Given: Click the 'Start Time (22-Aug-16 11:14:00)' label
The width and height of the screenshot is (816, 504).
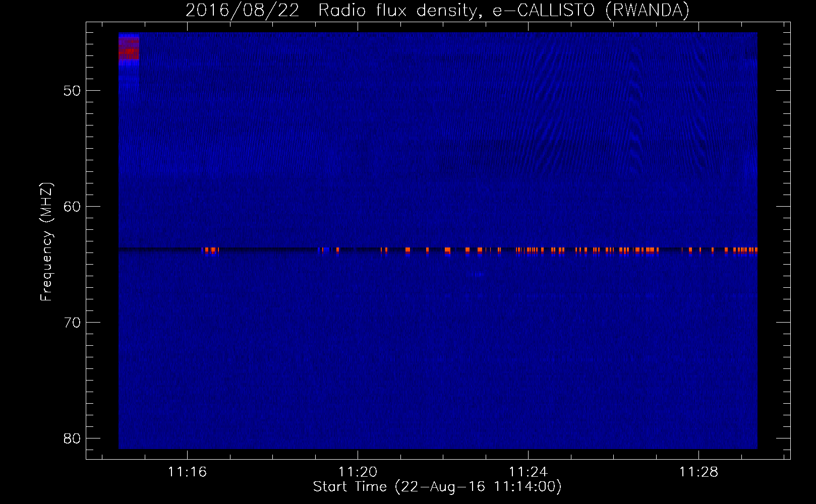Looking at the screenshot, I should [x=437, y=487].
